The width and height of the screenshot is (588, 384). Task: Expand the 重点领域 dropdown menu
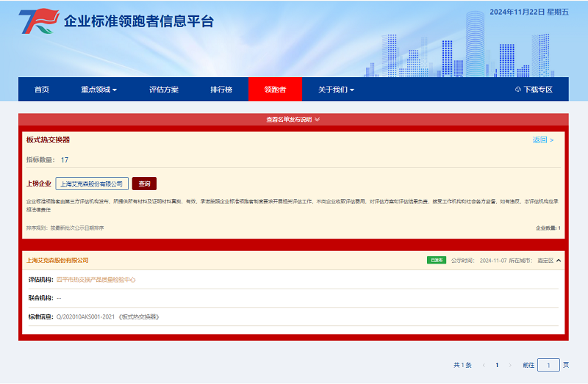[98, 90]
